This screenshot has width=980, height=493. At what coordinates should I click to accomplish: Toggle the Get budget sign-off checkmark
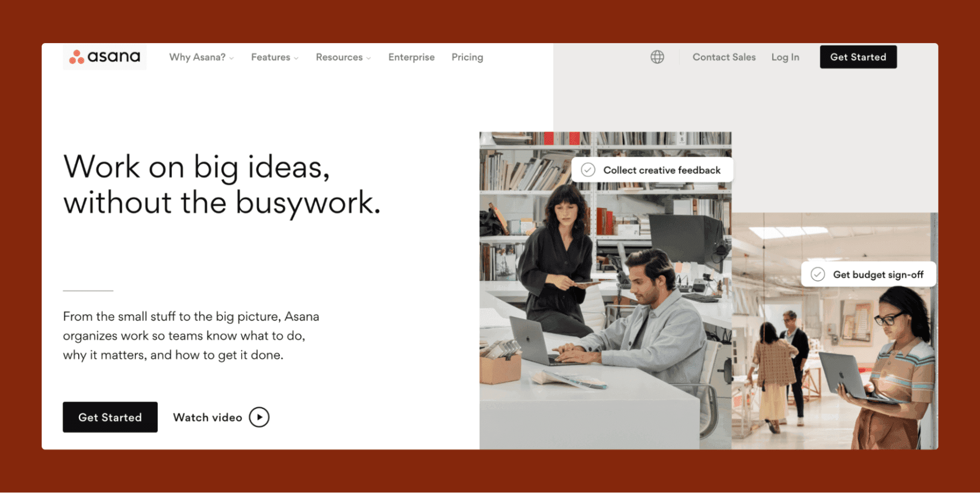point(817,274)
